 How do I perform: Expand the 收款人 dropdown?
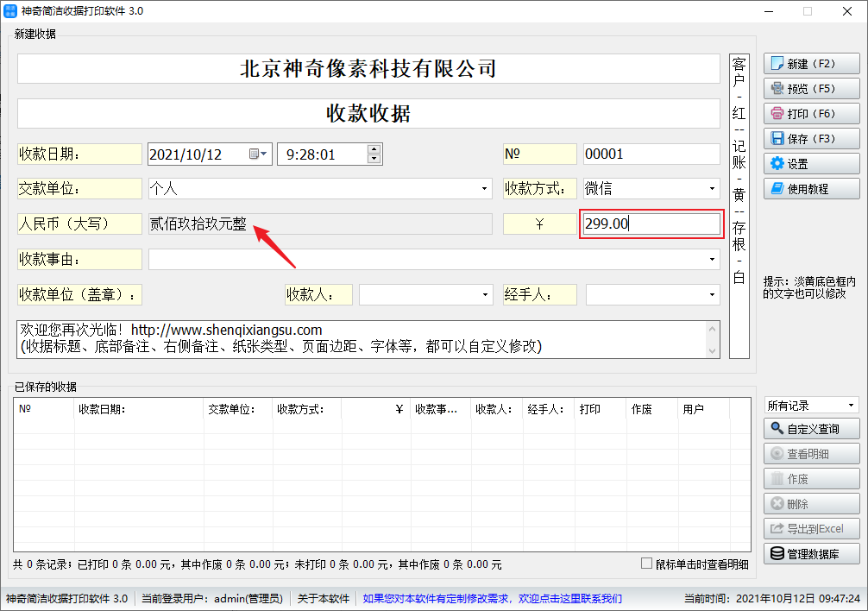coord(484,294)
